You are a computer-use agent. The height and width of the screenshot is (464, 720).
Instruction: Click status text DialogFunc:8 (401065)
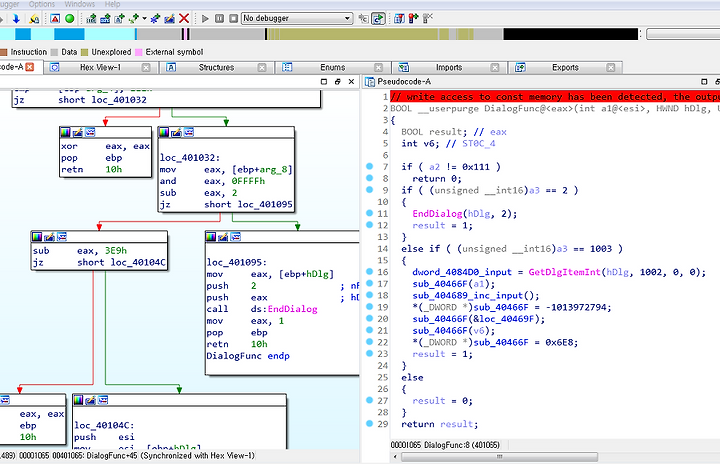462,445
